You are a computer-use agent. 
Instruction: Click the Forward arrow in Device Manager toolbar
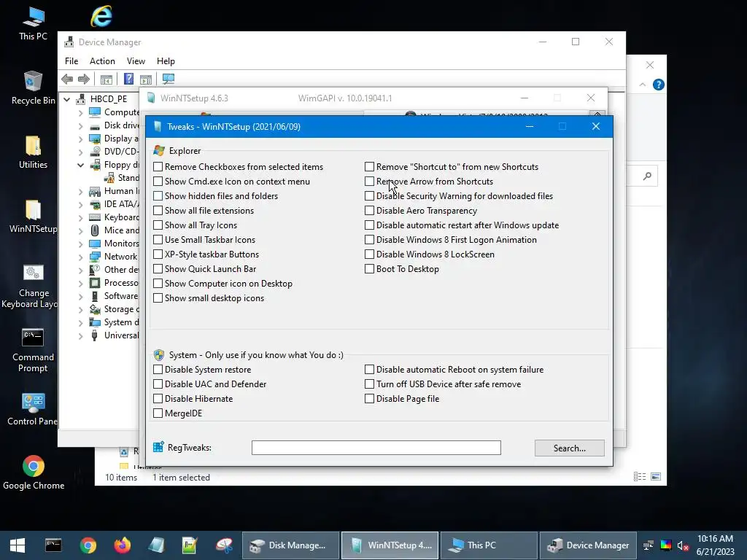[x=84, y=79]
